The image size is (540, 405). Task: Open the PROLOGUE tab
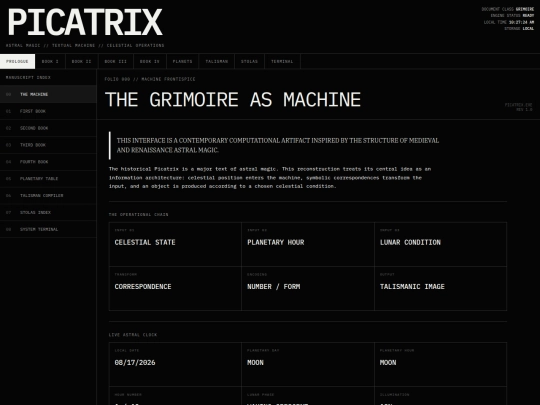point(17,61)
